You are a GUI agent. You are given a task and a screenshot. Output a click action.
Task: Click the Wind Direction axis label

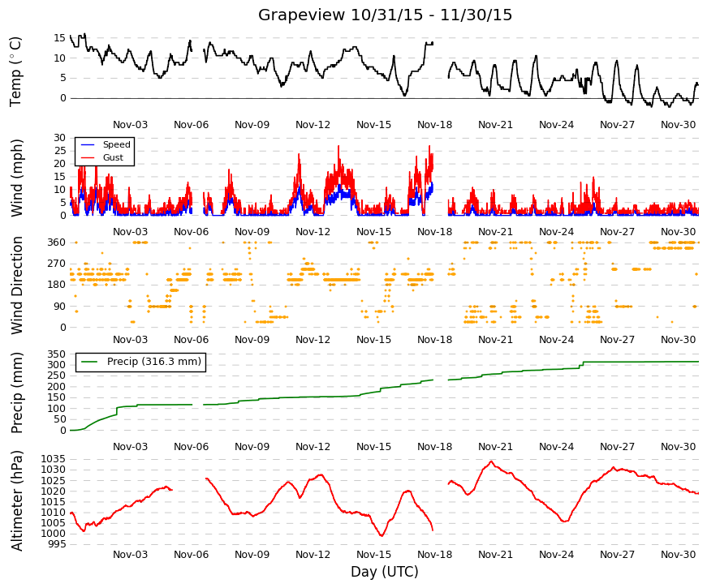tap(16, 285)
